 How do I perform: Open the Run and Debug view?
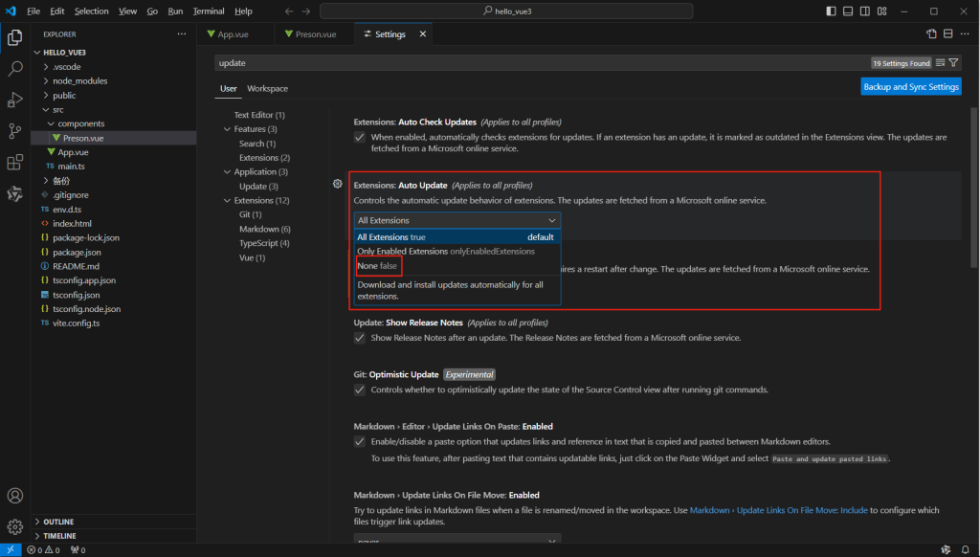pos(15,100)
